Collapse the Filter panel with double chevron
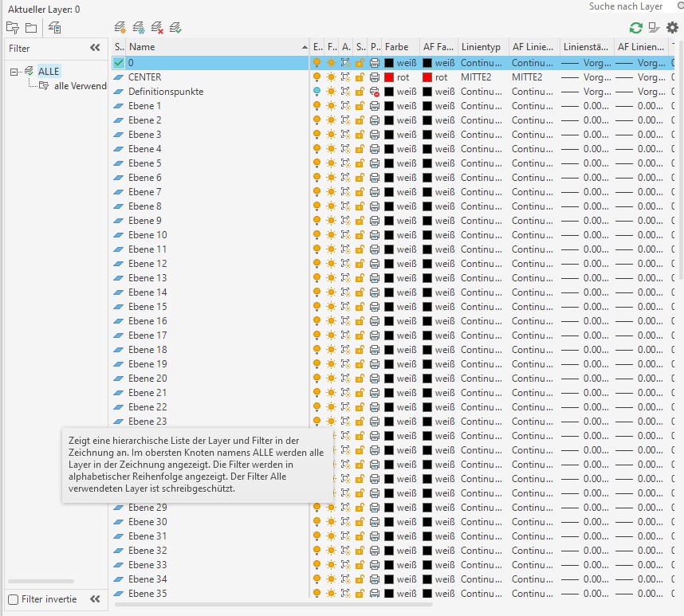 click(95, 48)
